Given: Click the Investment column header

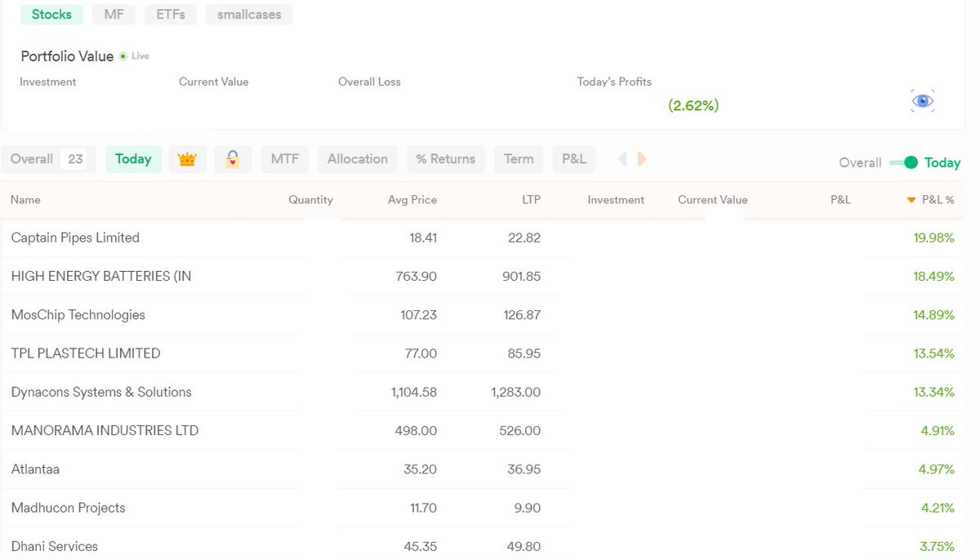Looking at the screenshot, I should (616, 200).
